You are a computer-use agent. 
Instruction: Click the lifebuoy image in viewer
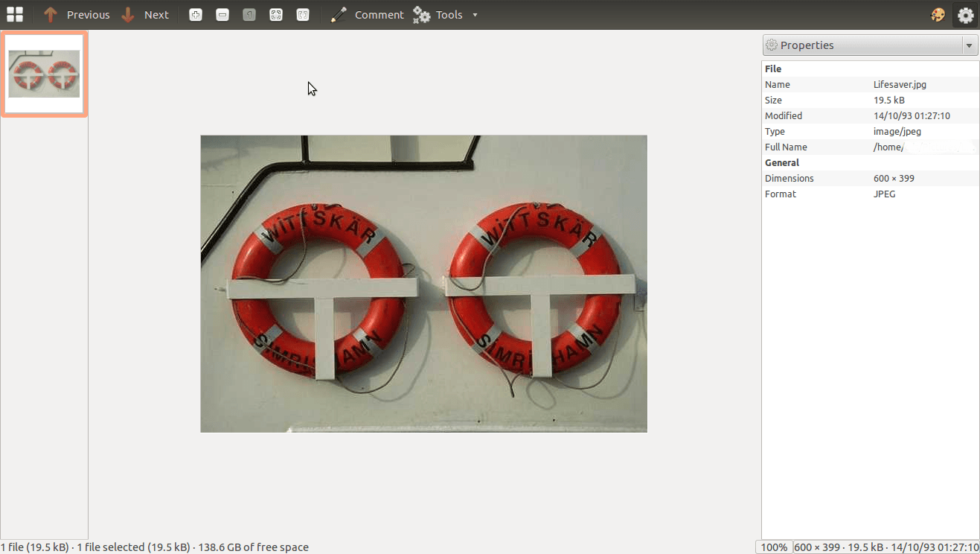coord(423,284)
